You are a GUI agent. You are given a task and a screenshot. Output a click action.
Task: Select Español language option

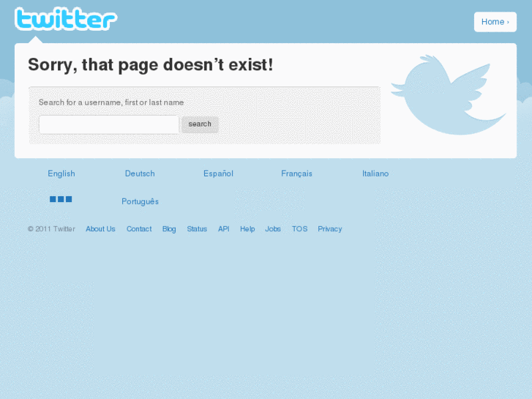coord(218,174)
